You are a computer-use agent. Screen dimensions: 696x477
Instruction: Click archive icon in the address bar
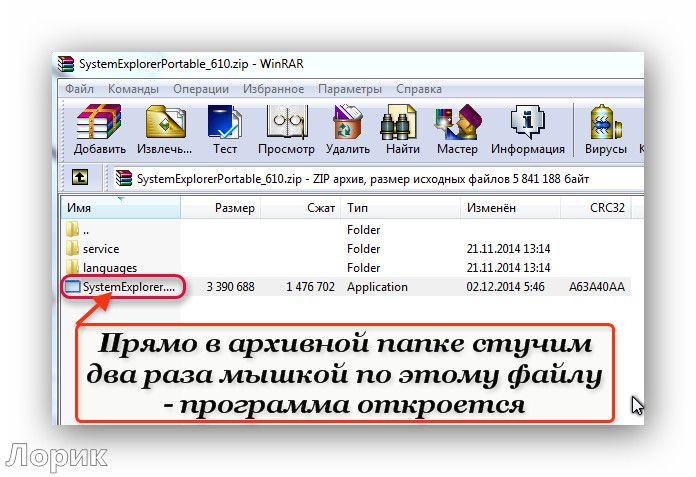(x=124, y=178)
